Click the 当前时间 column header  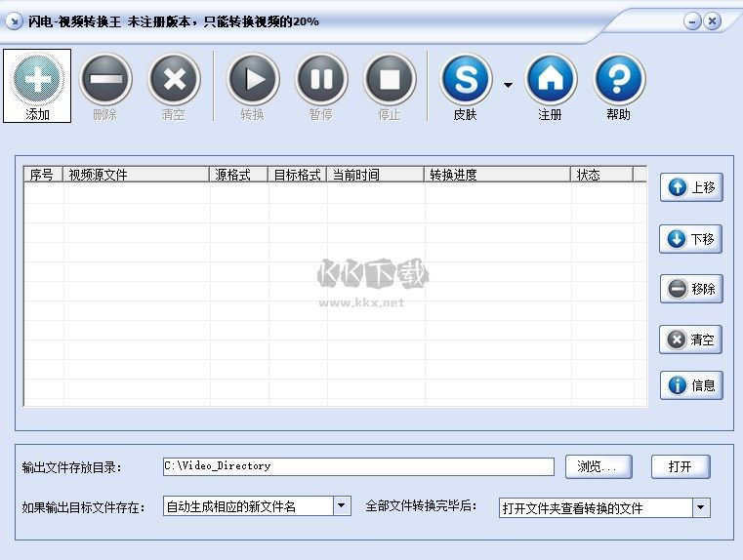click(x=376, y=175)
